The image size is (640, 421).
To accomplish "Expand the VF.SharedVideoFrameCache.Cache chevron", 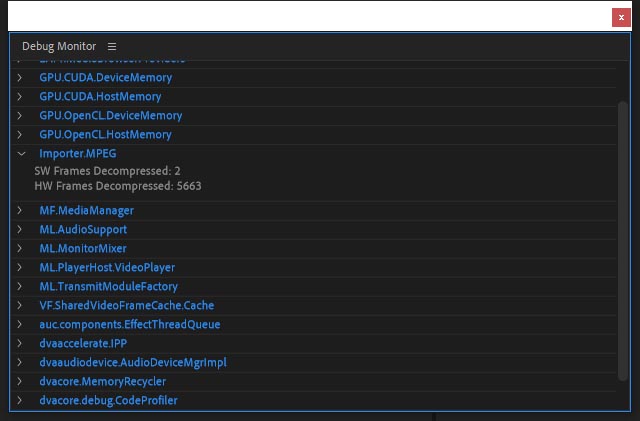I will (x=19, y=305).
